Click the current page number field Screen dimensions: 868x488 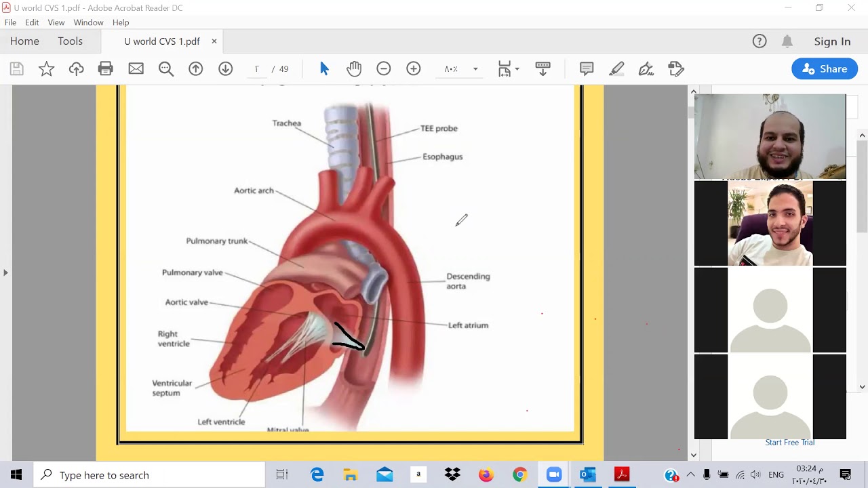(x=257, y=69)
